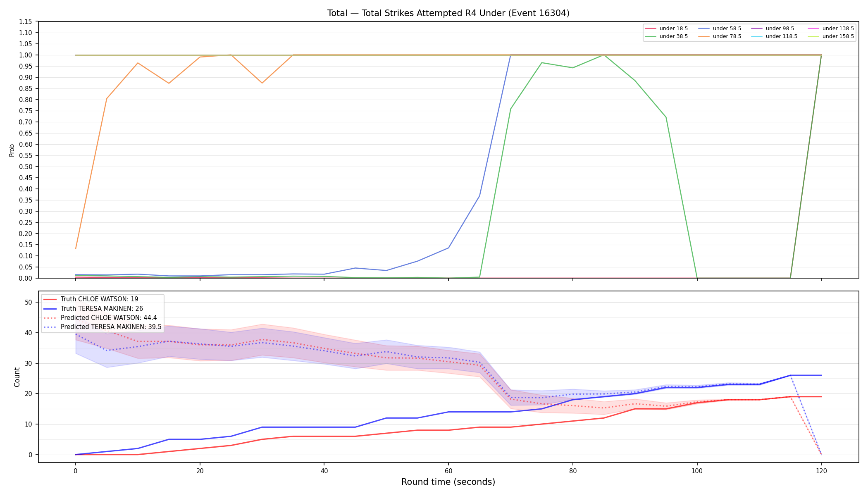Select the 'under 78.5' legend entry
The image size is (868, 496).
(x=720, y=36)
